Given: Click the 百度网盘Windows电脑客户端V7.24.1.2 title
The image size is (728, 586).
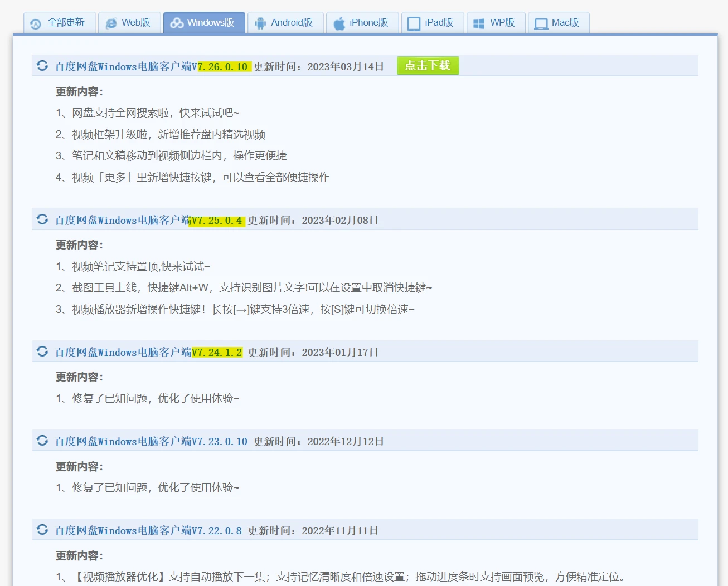Looking at the screenshot, I should (x=148, y=353).
